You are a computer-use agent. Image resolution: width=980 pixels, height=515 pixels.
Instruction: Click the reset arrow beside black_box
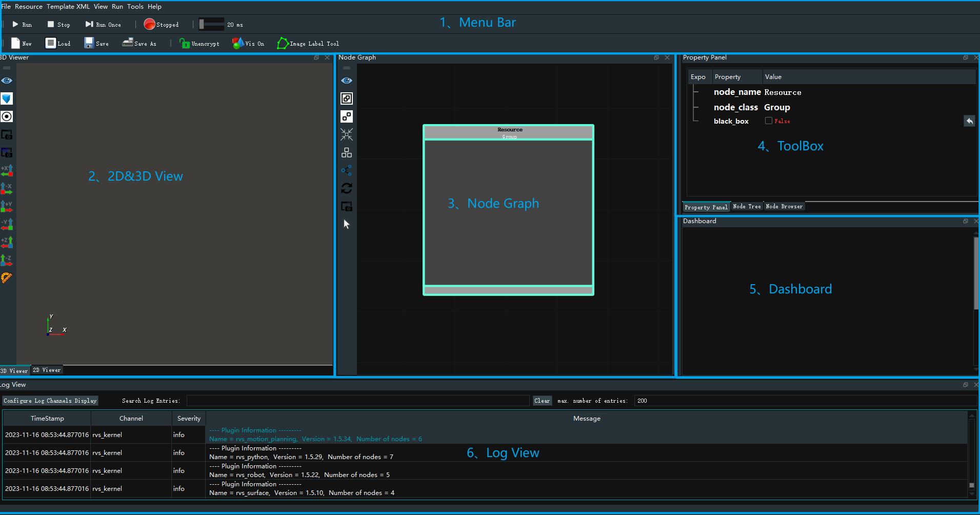(x=969, y=121)
